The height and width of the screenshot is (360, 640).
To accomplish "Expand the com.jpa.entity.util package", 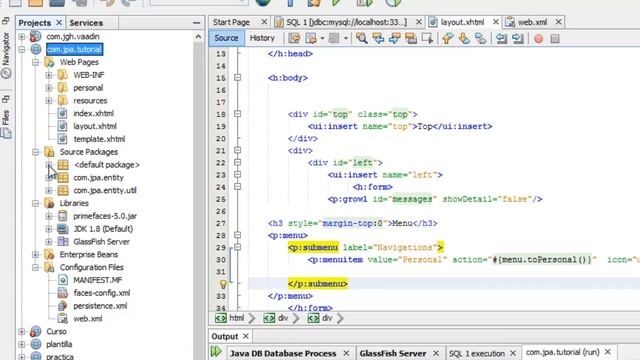I will point(49,190).
